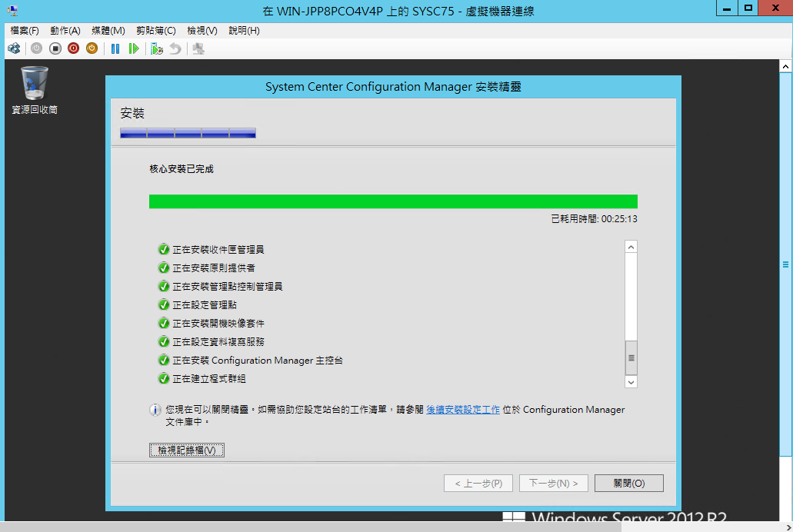Click the green Reset/Resume play icon

134,48
